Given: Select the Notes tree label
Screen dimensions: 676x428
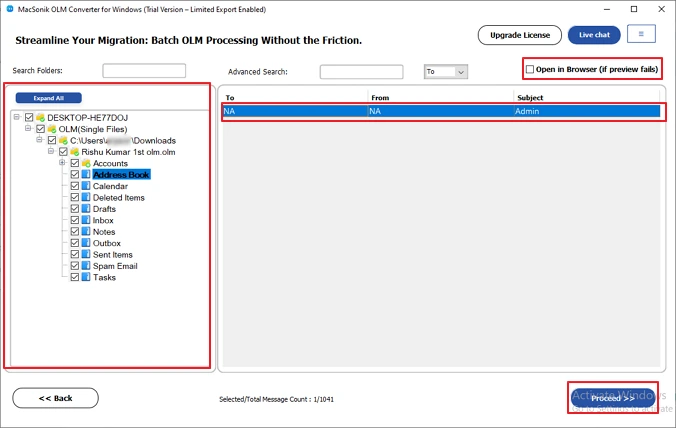Looking at the screenshot, I should point(104,232).
